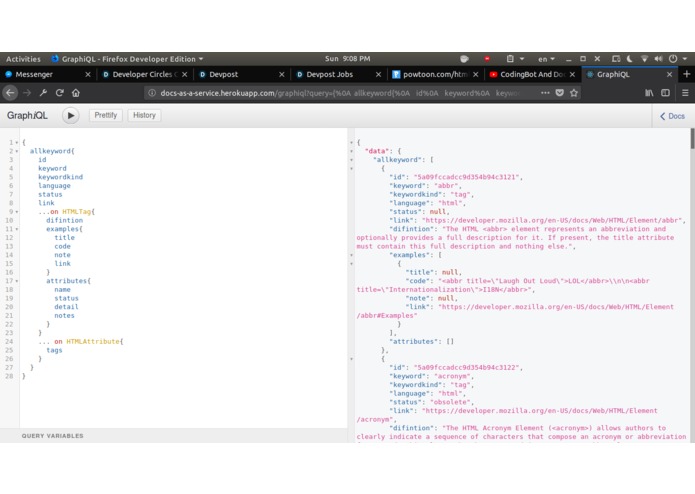Toggle night light moon icon

(629, 59)
